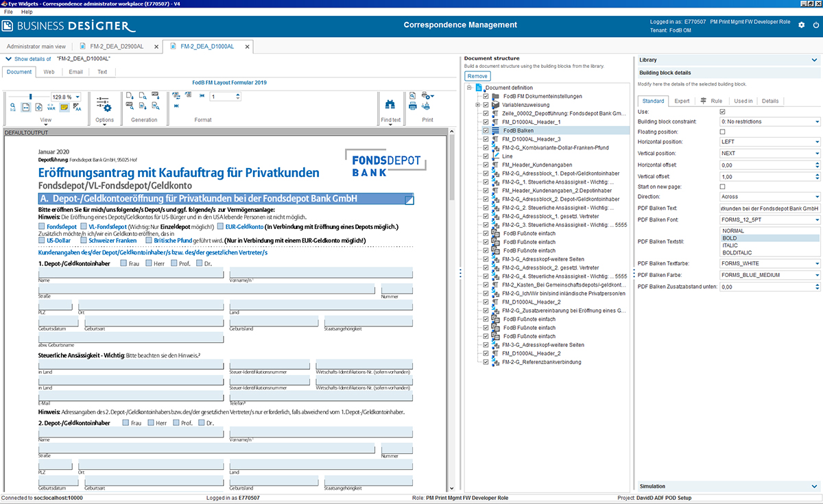Select the fit-width view icon
Viewport: 823px width, 504px height.
[x=25, y=108]
